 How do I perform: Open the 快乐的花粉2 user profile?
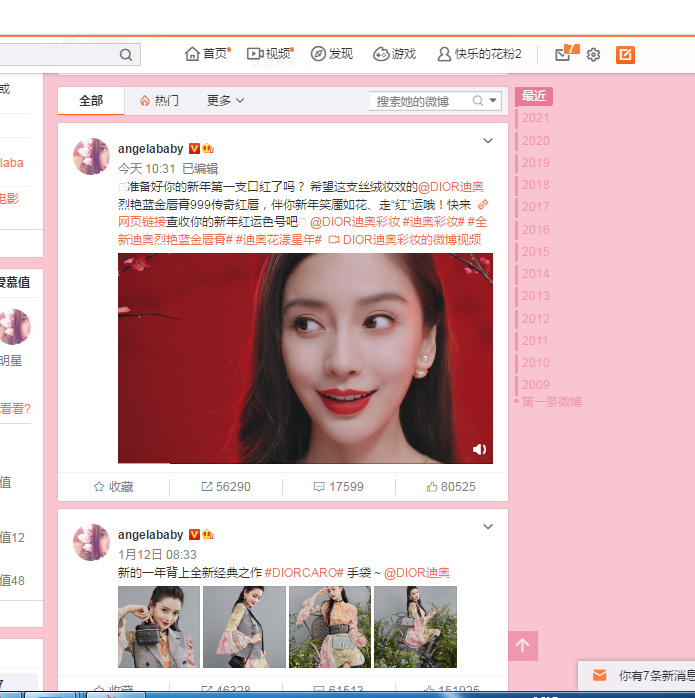479,54
